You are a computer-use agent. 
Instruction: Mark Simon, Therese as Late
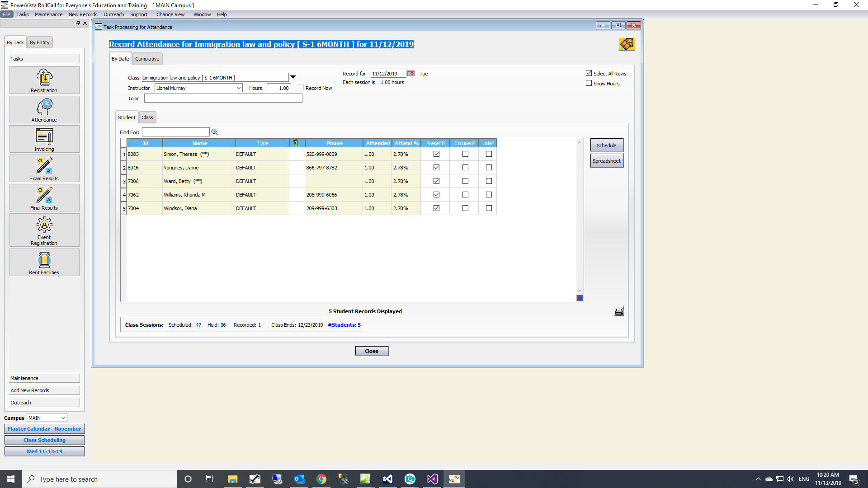pos(489,154)
